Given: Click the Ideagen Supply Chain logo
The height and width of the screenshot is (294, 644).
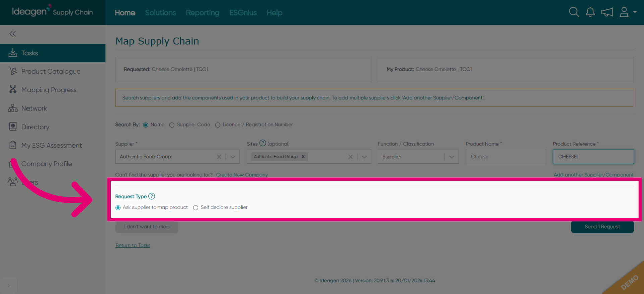Looking at the screenshot, I should [x=52, y=12].
